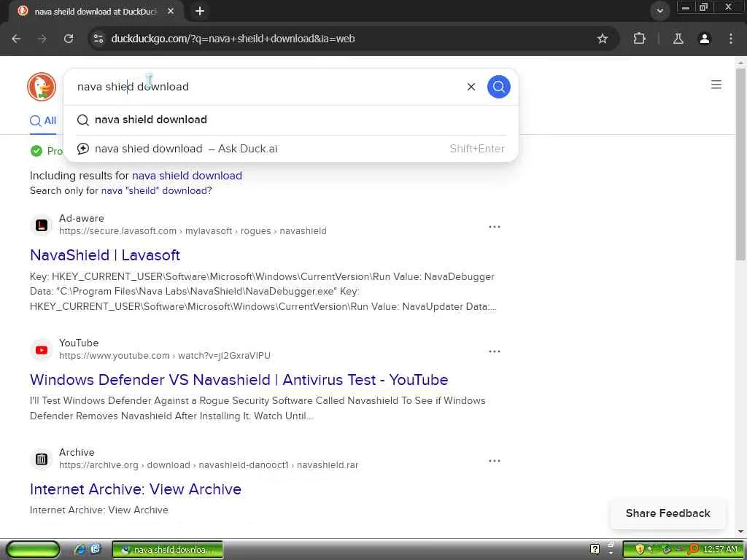Clear the search box with the X
The height and width of the screenshot is (560, 747).
point(471,87)
